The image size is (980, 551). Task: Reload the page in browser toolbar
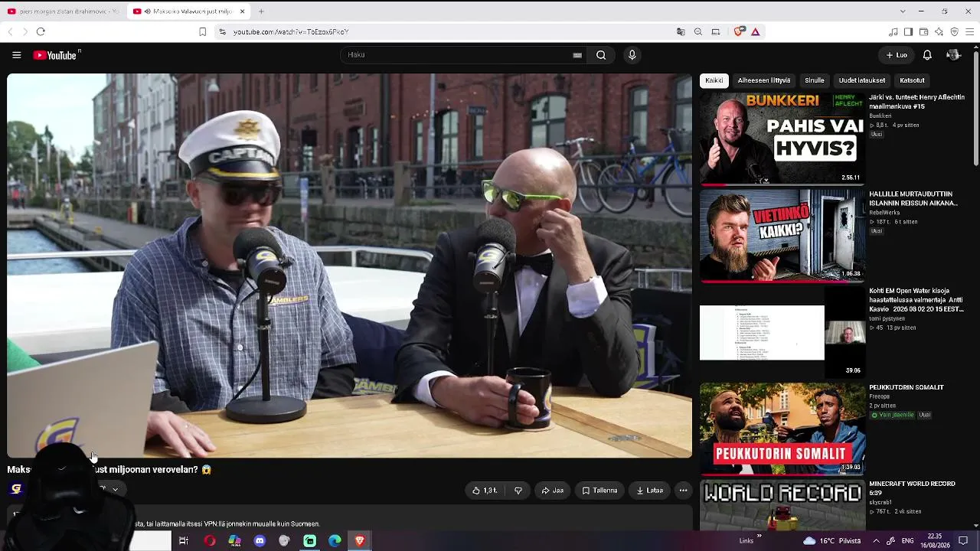click(41, 31)
